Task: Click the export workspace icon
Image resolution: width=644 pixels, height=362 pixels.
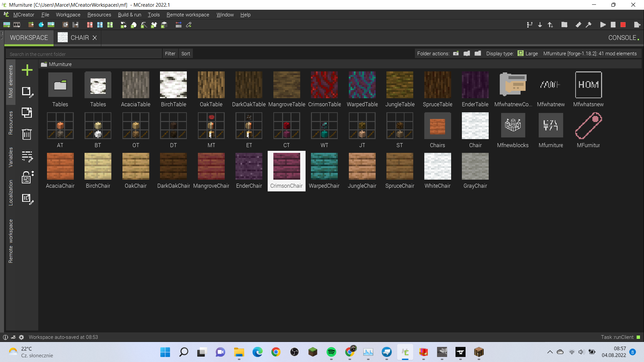Action: tap(637, 25)
